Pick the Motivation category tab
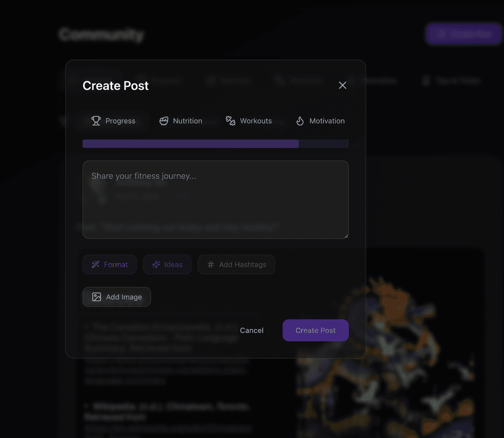Viewport: 504px width, 438px height. click(321, 121)
